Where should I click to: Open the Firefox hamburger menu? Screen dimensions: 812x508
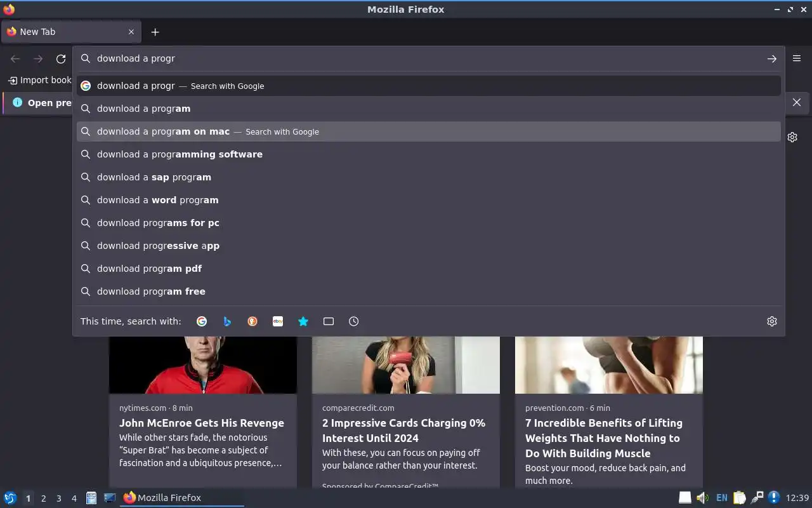point(797,58)
